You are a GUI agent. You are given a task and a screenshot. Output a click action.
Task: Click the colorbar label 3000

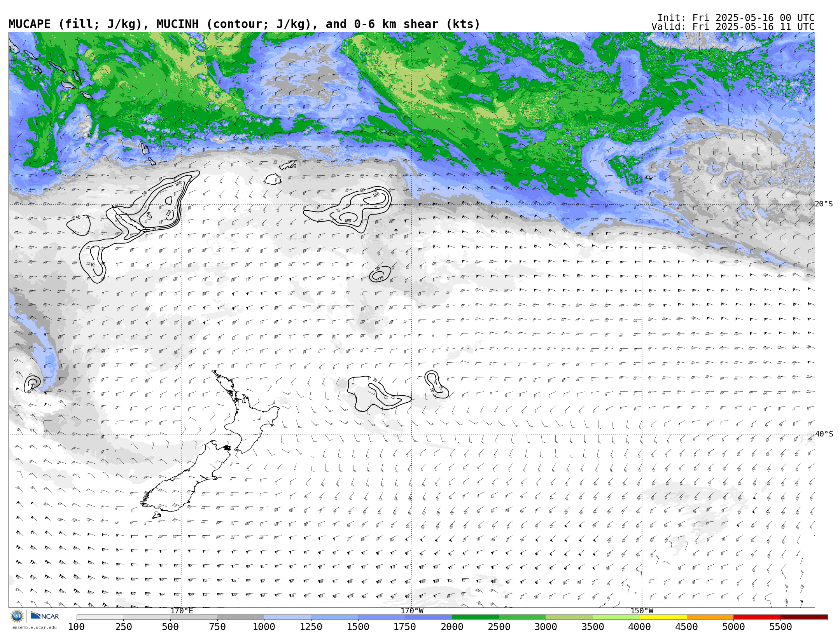[x=546, y=627]
